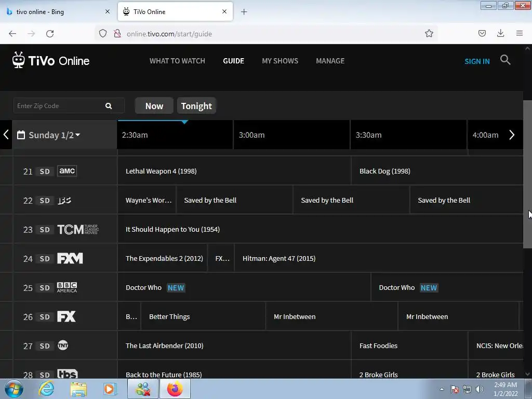Close the TiVo Online tab

coord(224,11)
